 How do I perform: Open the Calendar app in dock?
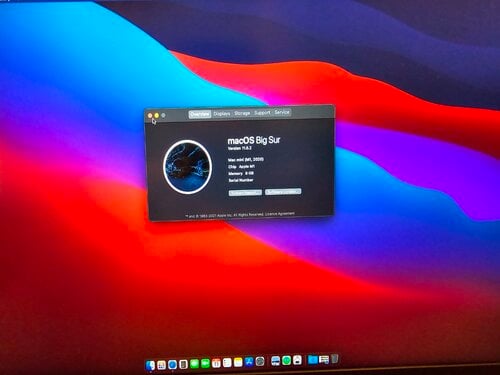click(x=216, y=363)
